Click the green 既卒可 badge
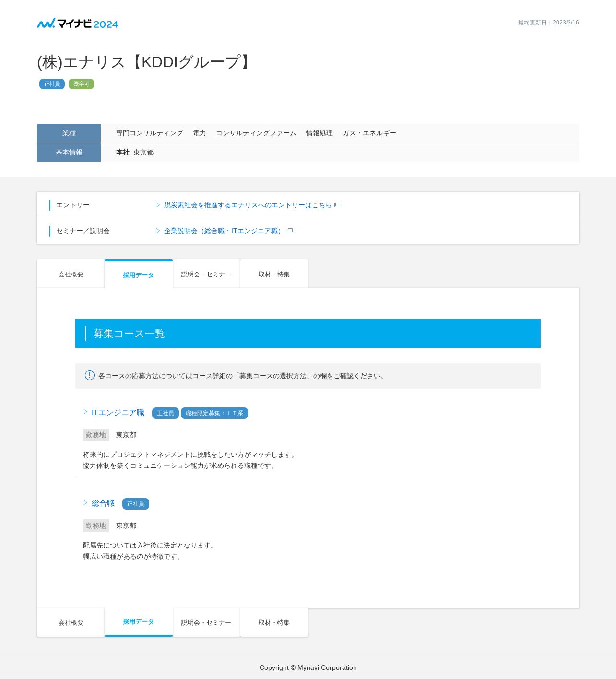The width and height of the screenshot is (616, 679). pyautogui.click(x=81, y=84)
